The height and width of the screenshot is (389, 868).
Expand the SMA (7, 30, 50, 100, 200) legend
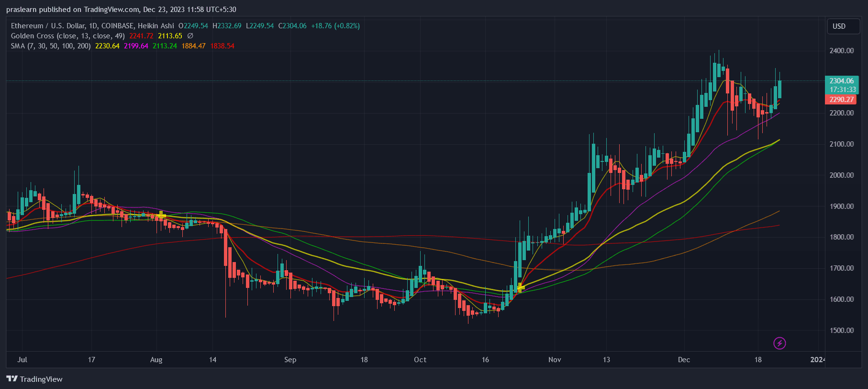[51, 46]
